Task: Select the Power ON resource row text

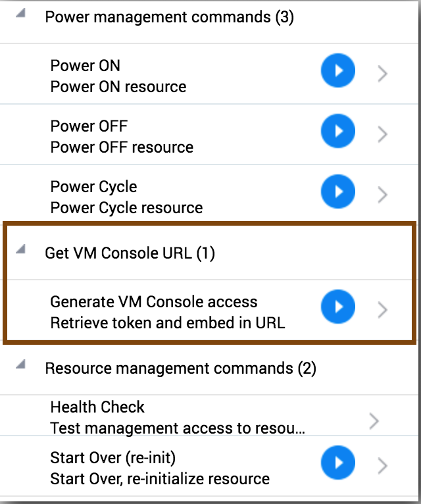Action: 118,87
